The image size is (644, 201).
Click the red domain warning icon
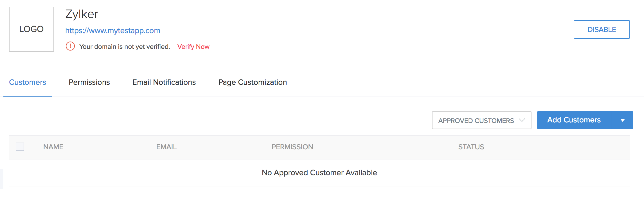[x=70, y=46]
